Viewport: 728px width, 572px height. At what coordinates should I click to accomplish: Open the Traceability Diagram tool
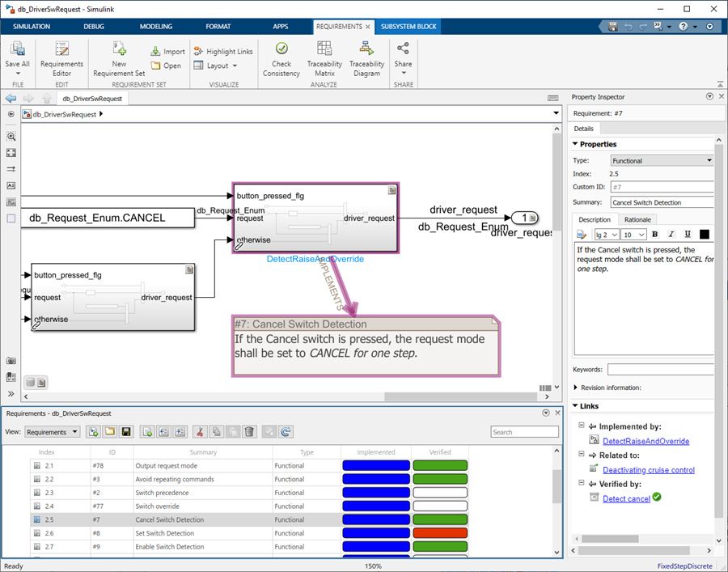366,58
